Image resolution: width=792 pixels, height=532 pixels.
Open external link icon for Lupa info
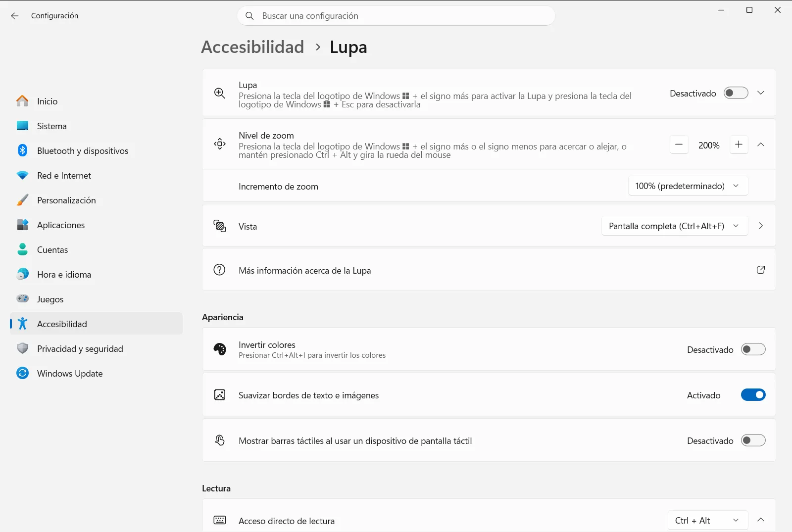click(x=761, y=270)
